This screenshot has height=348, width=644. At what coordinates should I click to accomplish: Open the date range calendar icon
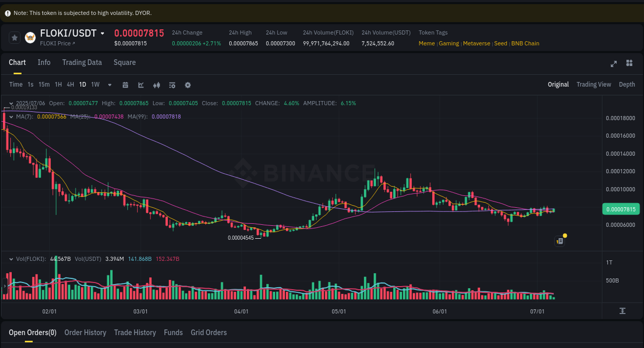click(x=125, y=85)
